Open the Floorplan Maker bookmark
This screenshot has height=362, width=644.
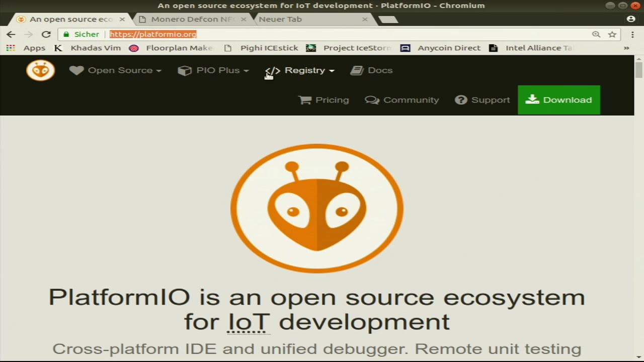pos(171,48)
